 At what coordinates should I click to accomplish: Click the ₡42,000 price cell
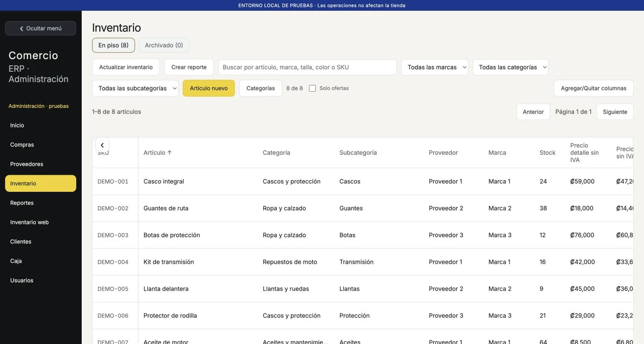(x=582, y=262)
